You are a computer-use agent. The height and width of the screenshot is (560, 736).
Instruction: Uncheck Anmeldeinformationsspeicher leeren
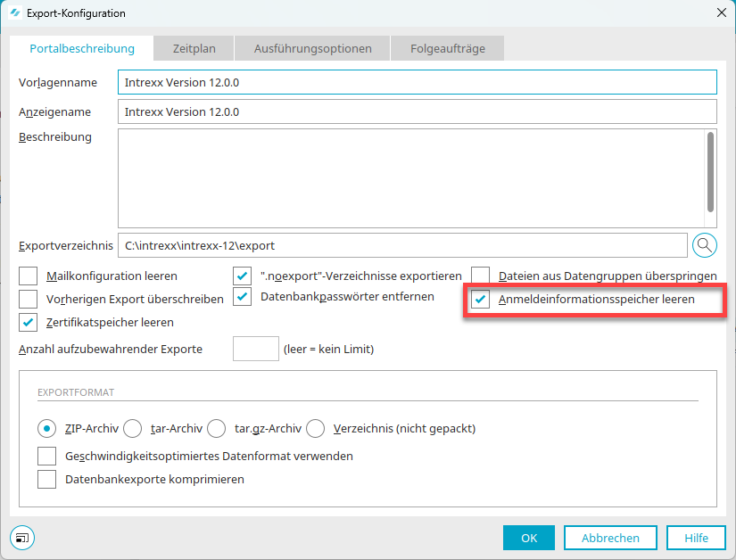click(481, 300)
